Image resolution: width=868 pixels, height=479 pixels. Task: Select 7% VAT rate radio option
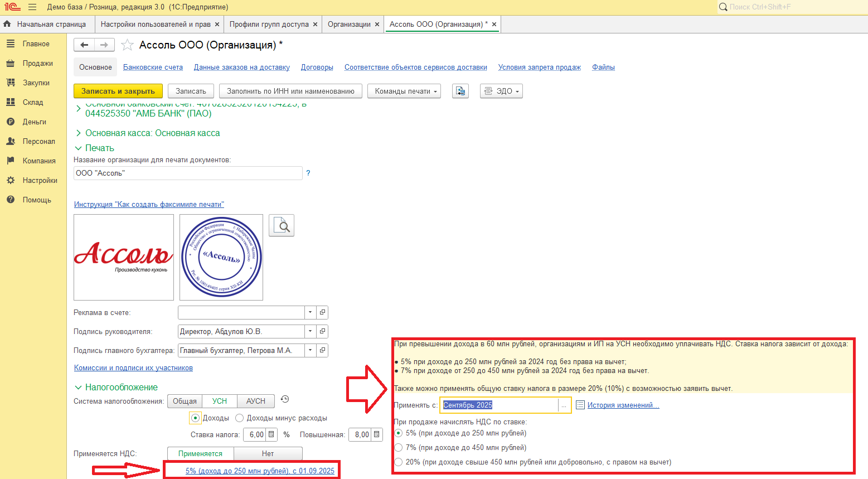(x=399, y=448)
